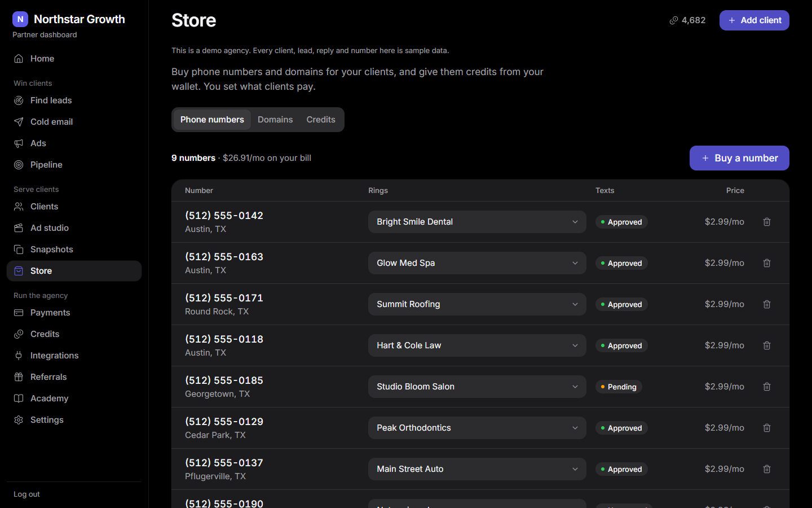
Task: Open the Store page in sidebar
Action: point(74,271)
